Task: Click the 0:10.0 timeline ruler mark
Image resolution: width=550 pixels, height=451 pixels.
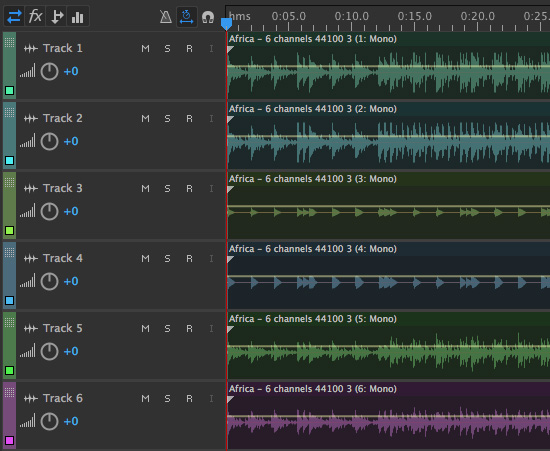Action: coord(351,16)
